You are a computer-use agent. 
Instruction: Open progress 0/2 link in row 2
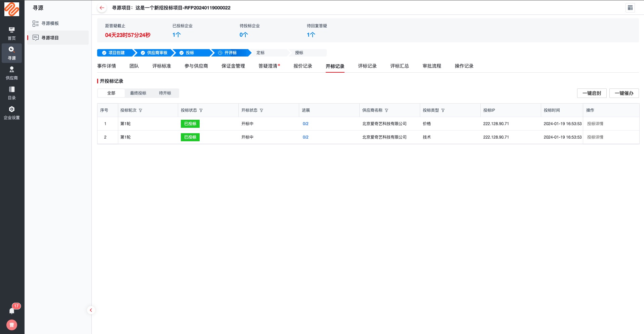(306, 137)
